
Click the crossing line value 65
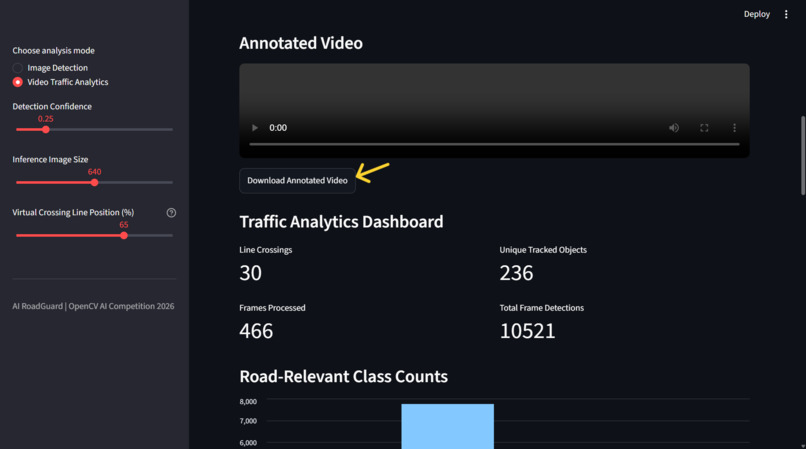(124, 225)
